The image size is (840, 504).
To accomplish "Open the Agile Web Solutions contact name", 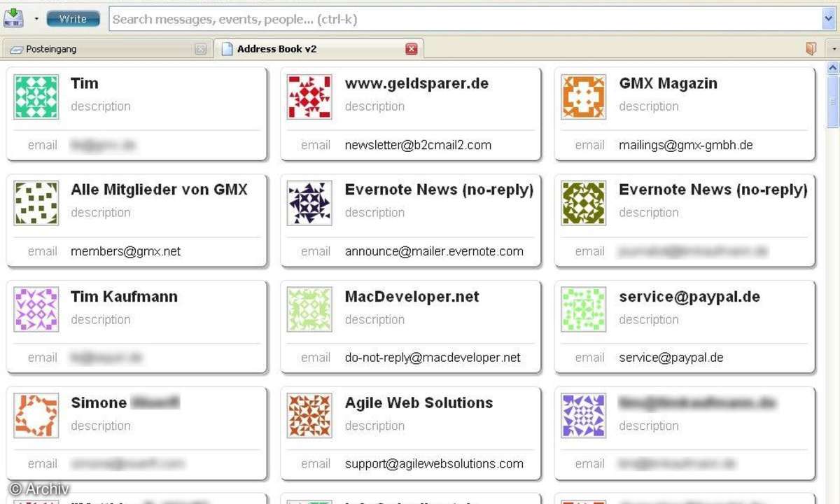I will tap(419, 402).
